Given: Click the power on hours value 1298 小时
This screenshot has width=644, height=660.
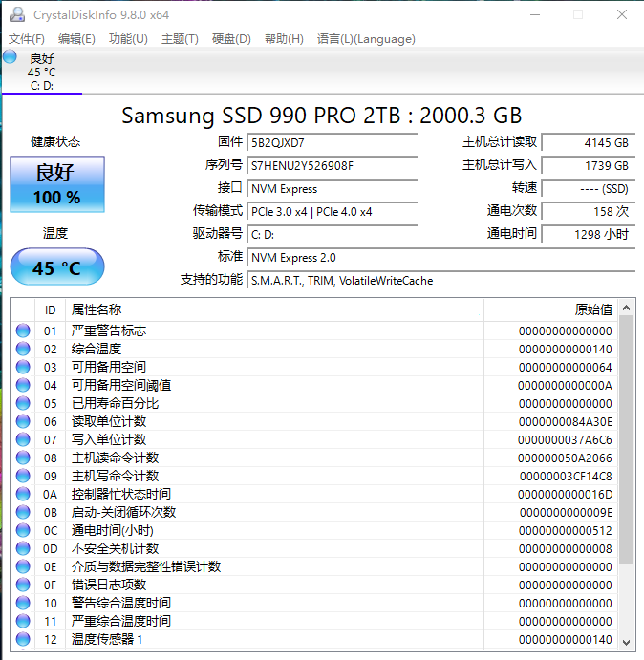Looking at the screenshot, I should 589,234.
